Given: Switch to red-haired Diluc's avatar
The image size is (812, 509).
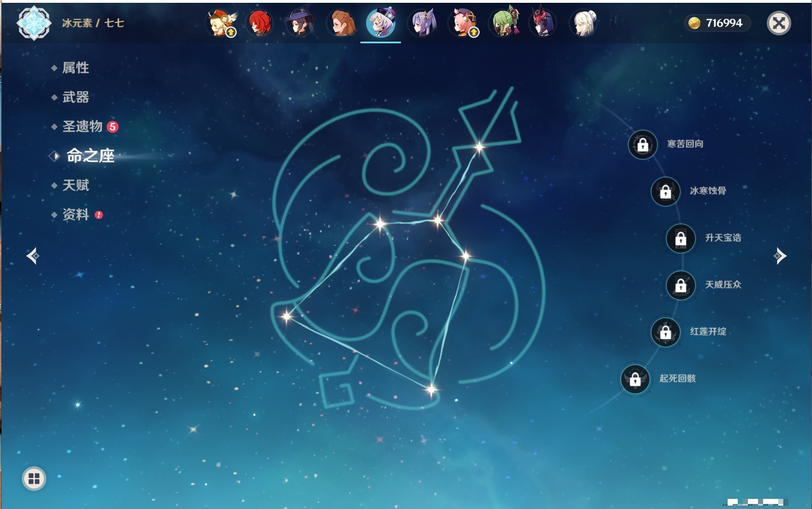Looking at the screenshot, I should coord(260,24).
